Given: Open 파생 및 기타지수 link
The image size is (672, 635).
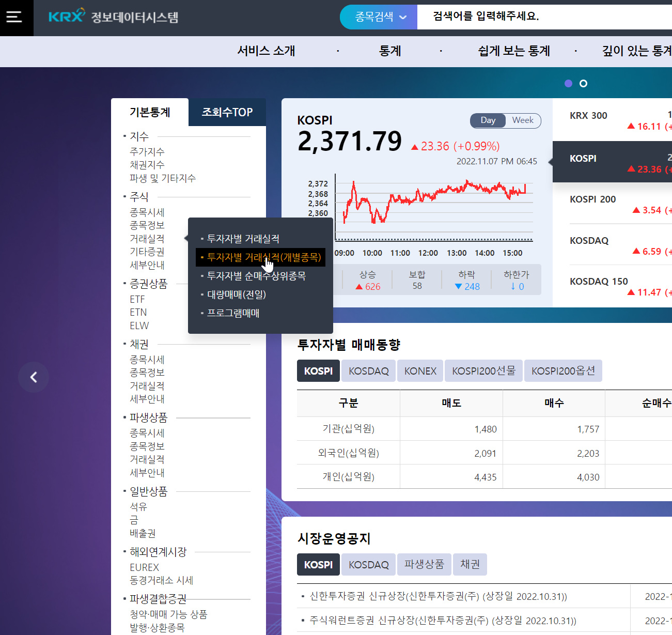Looking at the screenshot, I should click(163, 178).
